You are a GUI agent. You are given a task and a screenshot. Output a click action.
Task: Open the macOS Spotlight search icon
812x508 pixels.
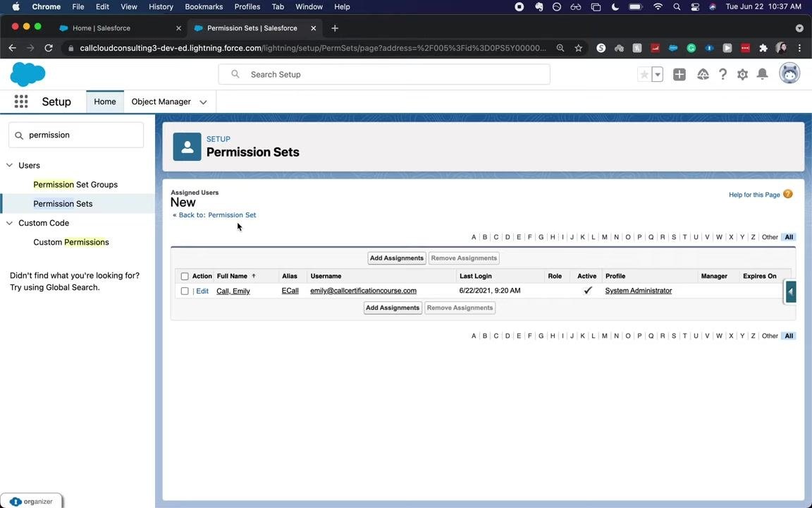click(677, 7)
